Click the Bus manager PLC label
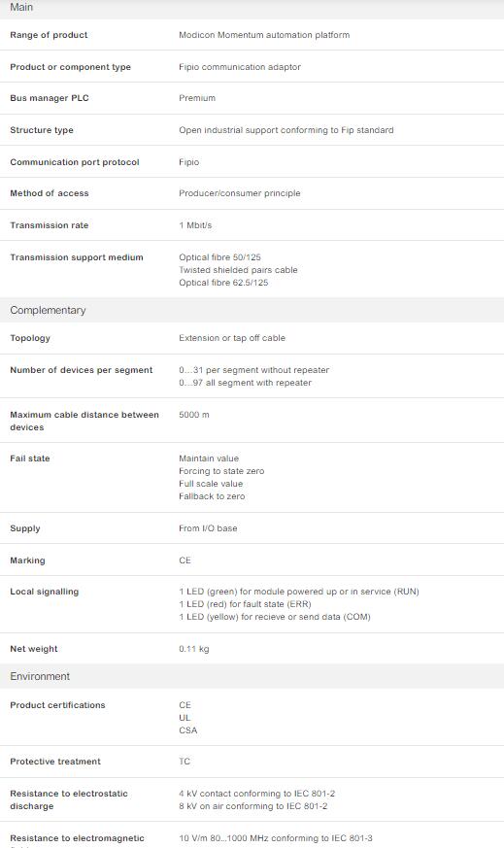The image size is (504, 848). coord(50,98)
